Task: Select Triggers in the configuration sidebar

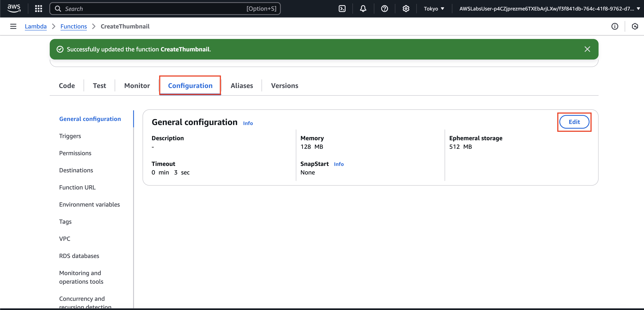Action: (x=70, y=136)
